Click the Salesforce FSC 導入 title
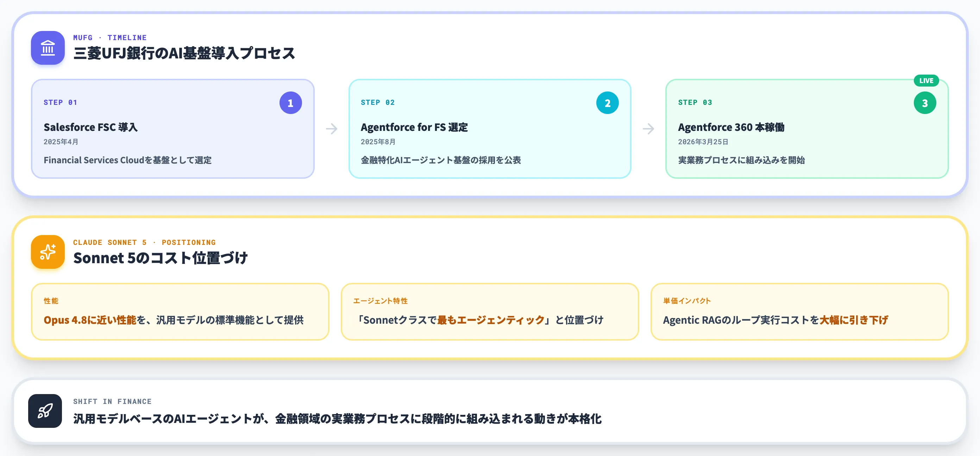Screen dimensions: 980x456 click(90, 127)
